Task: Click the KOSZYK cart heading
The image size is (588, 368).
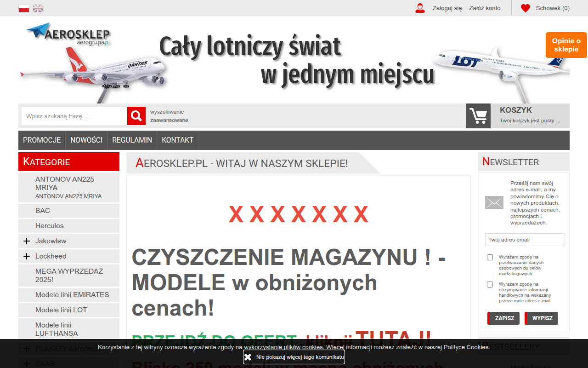Action: click(x=516, y=110)
